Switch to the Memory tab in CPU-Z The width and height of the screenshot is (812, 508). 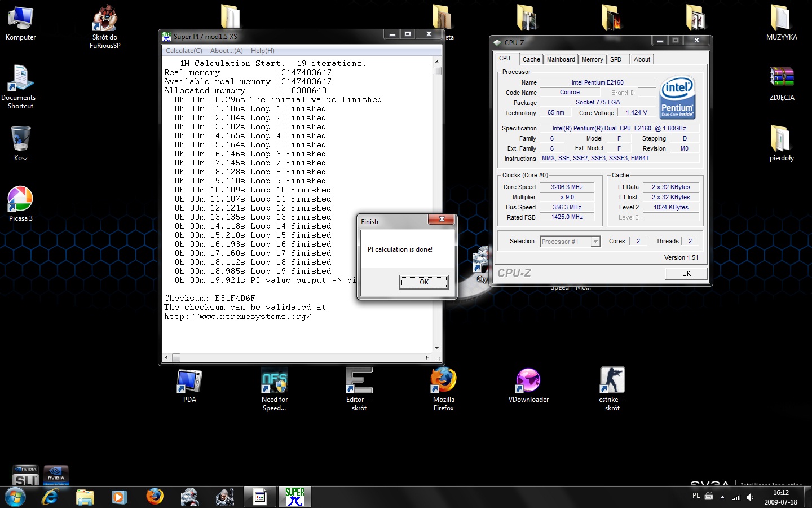(x=592, y=59)
